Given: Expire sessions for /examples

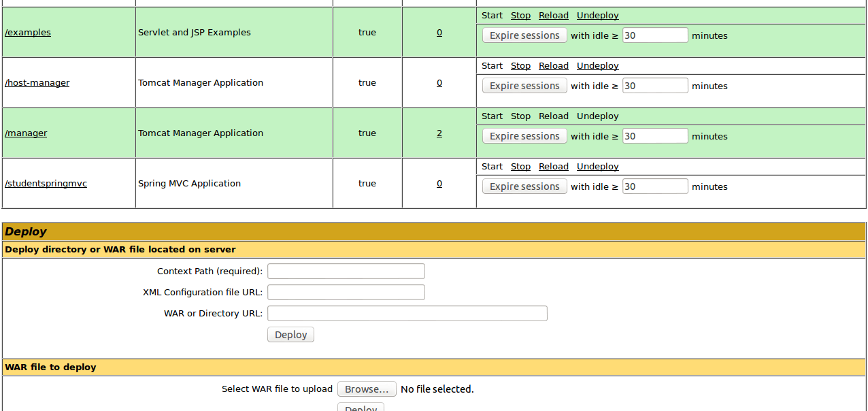Looking at the screenshot, I should pos(524,35).
